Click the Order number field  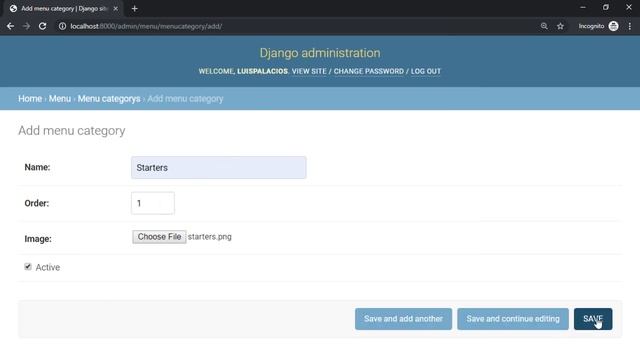pos(153,203)
